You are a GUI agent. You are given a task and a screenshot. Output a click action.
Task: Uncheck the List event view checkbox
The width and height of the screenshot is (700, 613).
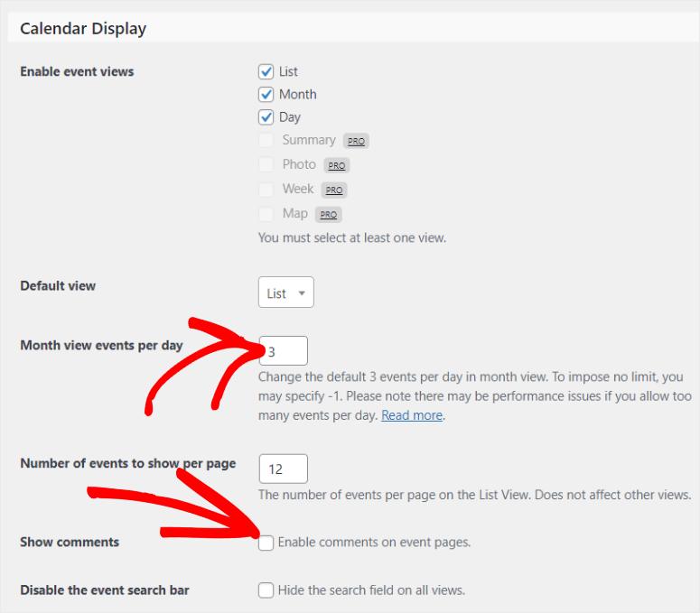266,71
